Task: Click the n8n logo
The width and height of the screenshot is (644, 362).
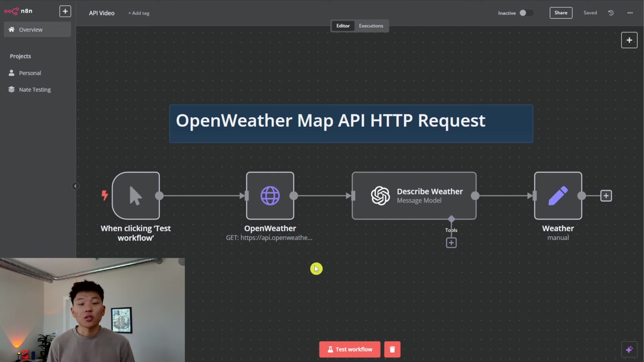Action: point(19,11)
